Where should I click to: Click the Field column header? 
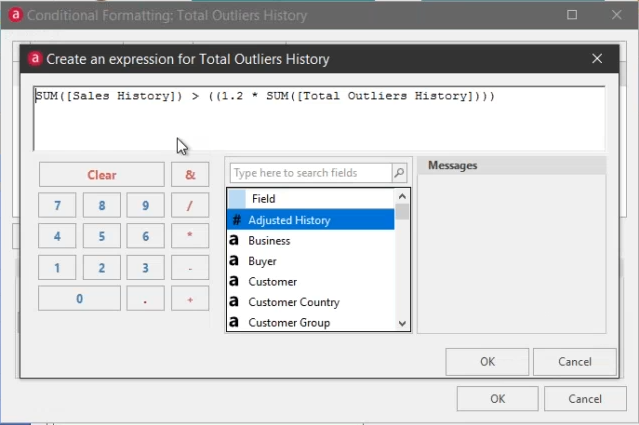[311, 199]
